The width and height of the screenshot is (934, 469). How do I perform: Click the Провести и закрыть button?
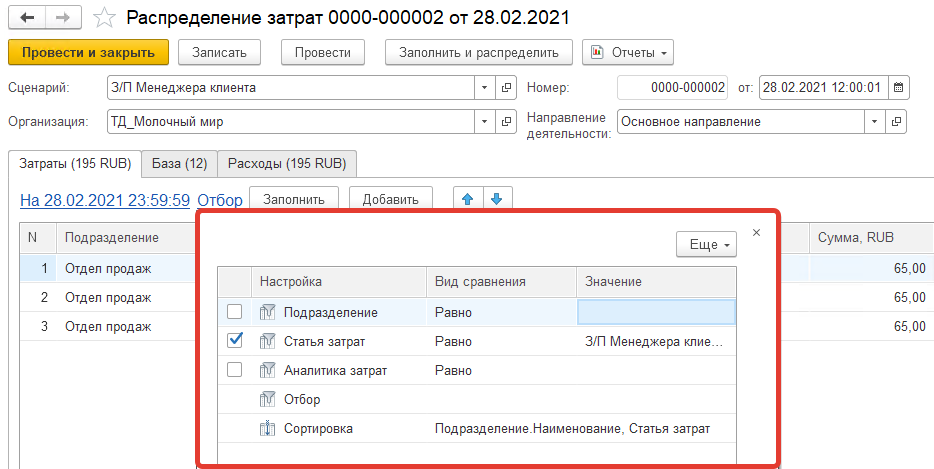[88, 52]
